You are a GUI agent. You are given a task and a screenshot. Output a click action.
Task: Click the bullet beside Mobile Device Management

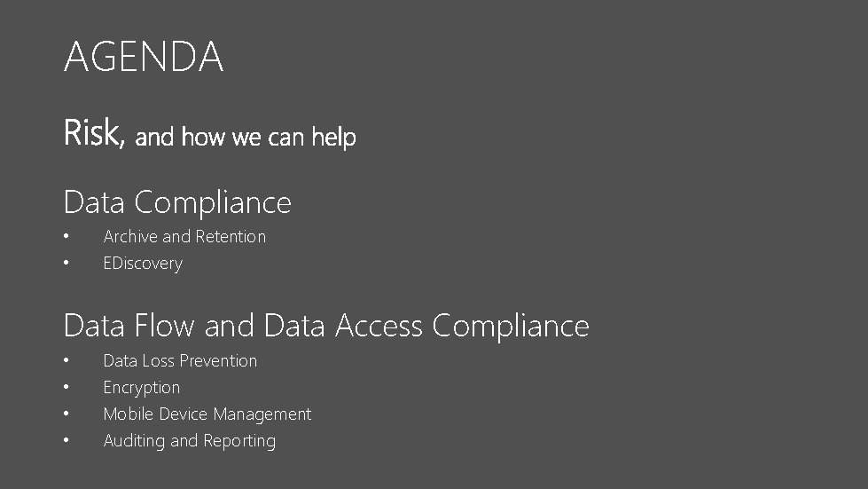[x=66, y=414]
